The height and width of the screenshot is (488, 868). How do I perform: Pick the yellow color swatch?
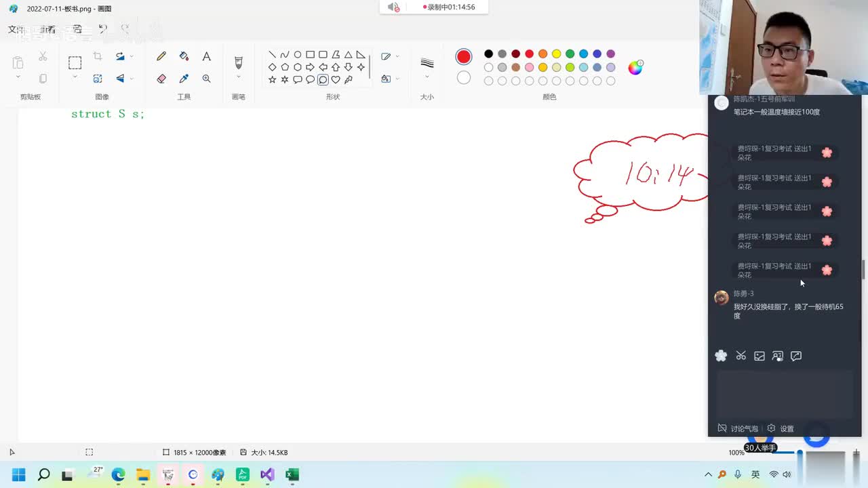coord(556,54)
